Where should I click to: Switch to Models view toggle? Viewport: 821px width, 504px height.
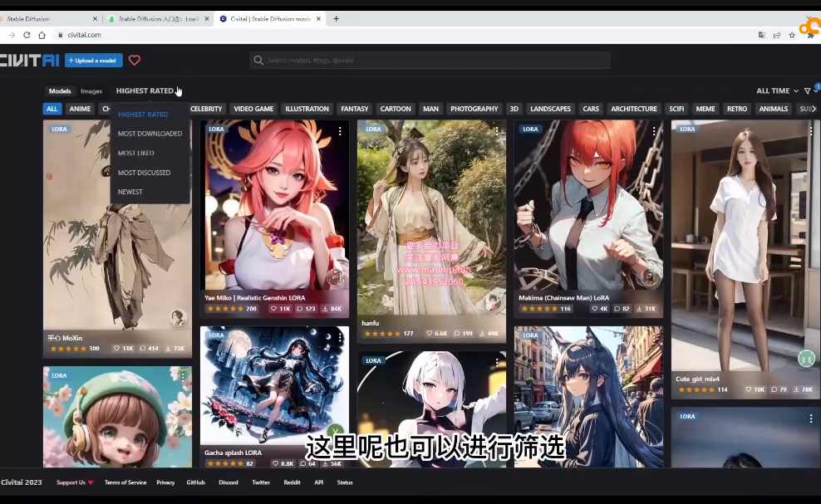click(x=60, y=91)
